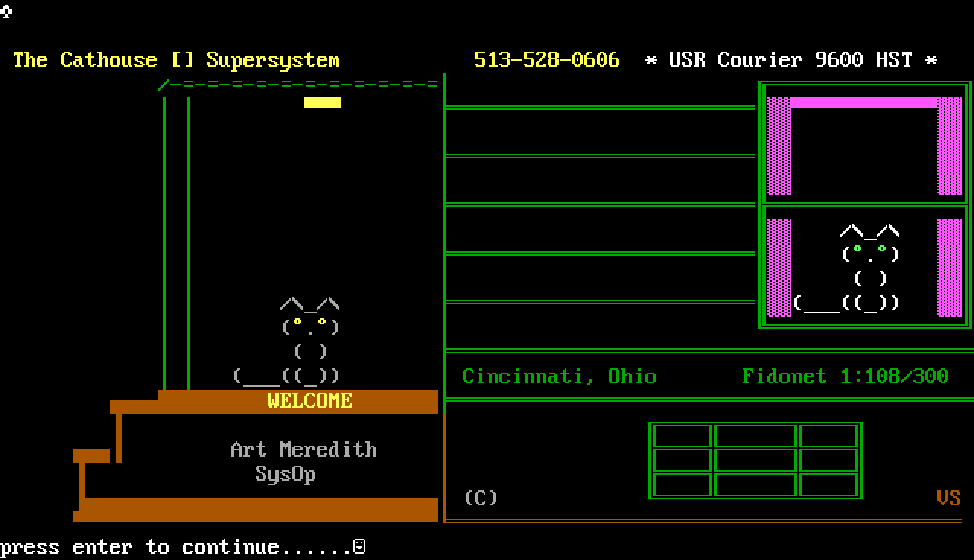Click the green paneled basement window
Image resolution: width=974 pixels, height=560 pixels.
coord(755,460)
